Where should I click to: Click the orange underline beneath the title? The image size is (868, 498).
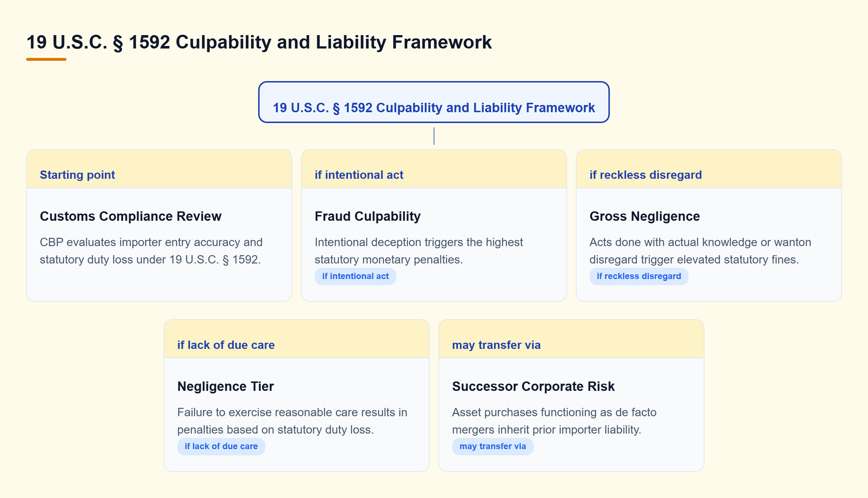click(x=46, y=59)
